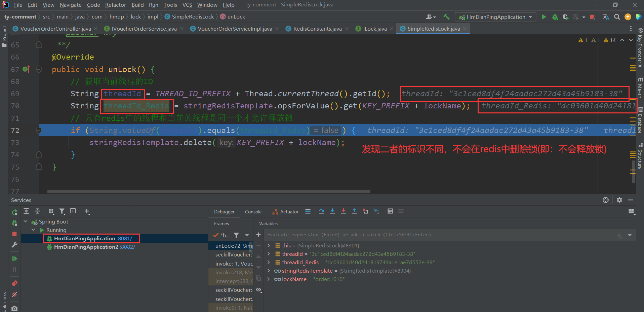
Task: Expand the 'this' variable node
Action: pyautogui.click(x=269, y=245)
